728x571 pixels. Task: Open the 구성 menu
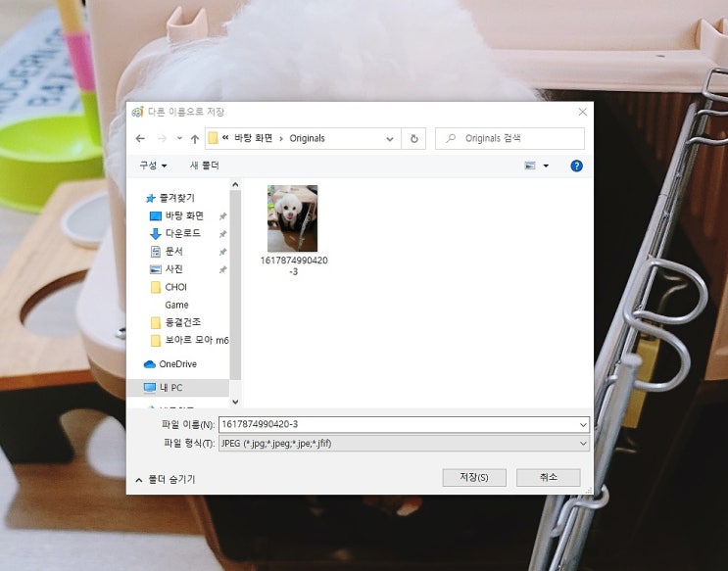pos(153,166)
